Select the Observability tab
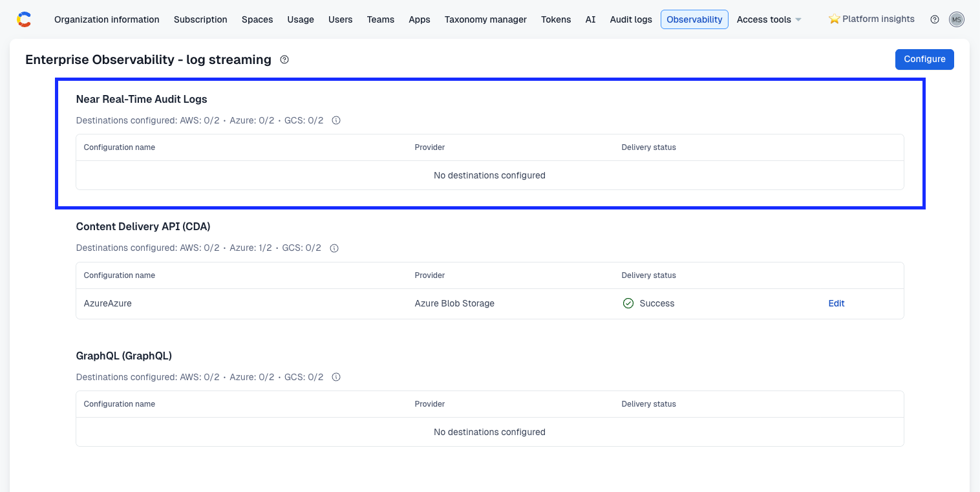 click(x=694, y=19)
